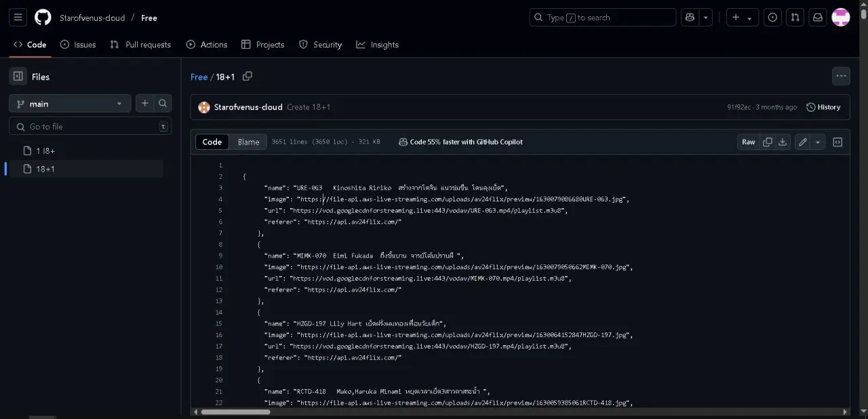Switch to the Code tab
The image size is (868, 419).
(30, 45)
